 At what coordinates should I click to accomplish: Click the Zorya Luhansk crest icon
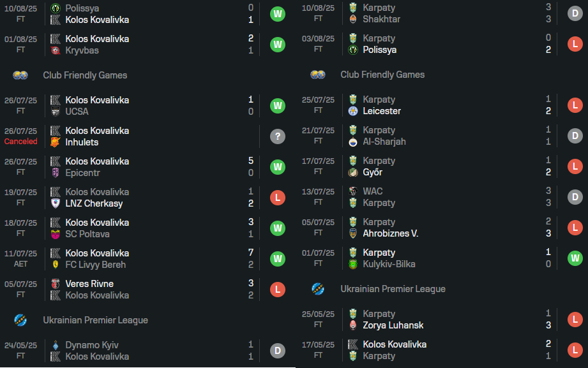(x=353, y=325)
